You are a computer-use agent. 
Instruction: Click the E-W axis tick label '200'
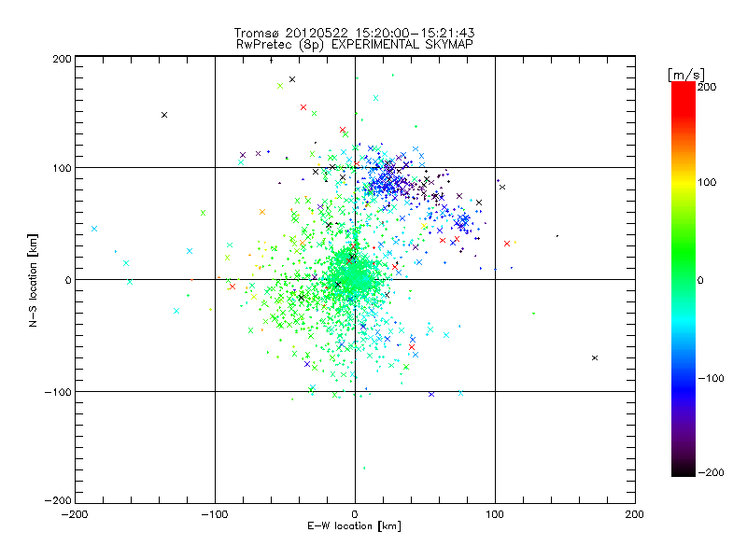pos(635,514)
